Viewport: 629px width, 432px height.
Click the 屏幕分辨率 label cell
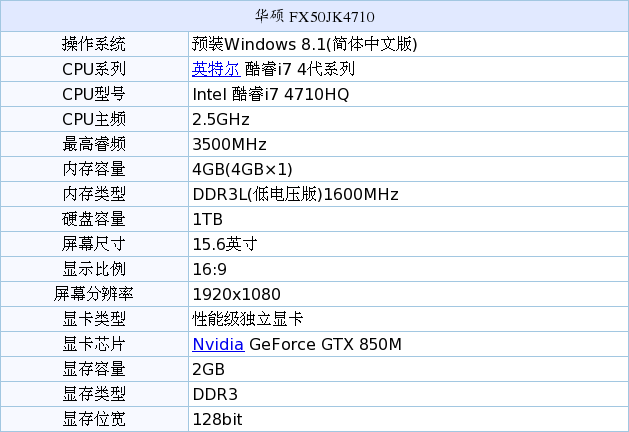pyautogui.click(x=94, y=294)
